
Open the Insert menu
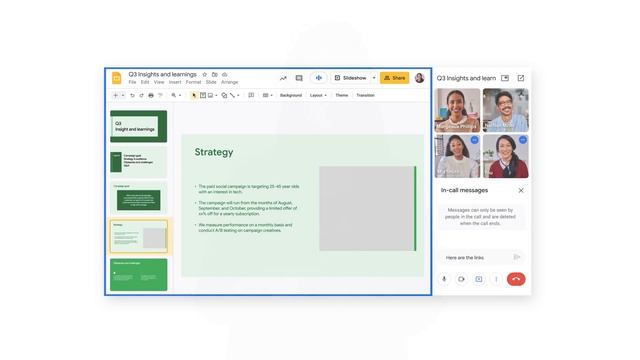(x=175, y=82)
